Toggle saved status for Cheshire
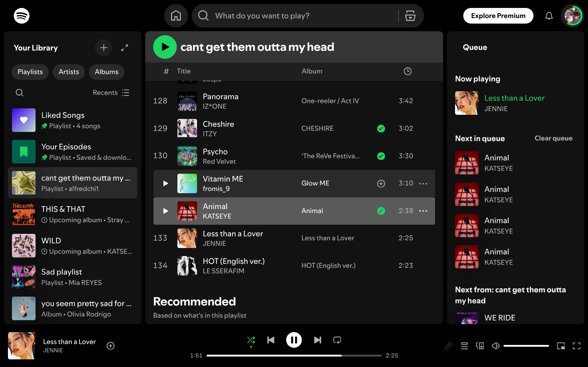Image resolution: width=588 pixels, height=367 pixels. tap(381, 129)
